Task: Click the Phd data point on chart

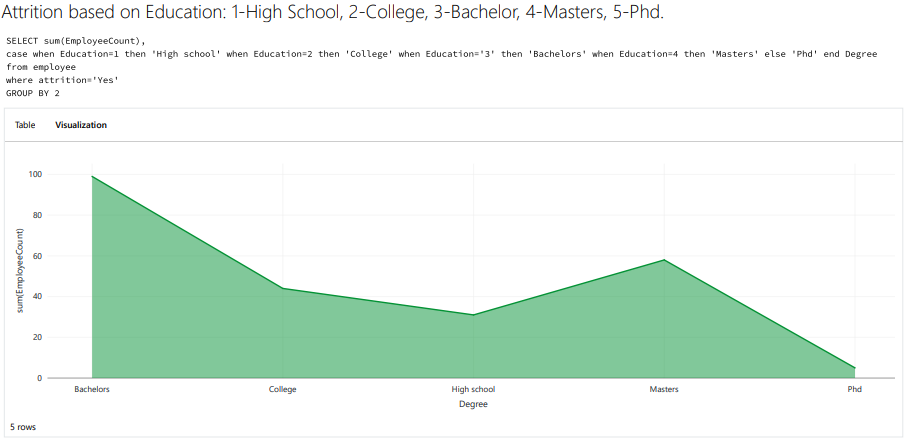Action: [x=854, y=368]
